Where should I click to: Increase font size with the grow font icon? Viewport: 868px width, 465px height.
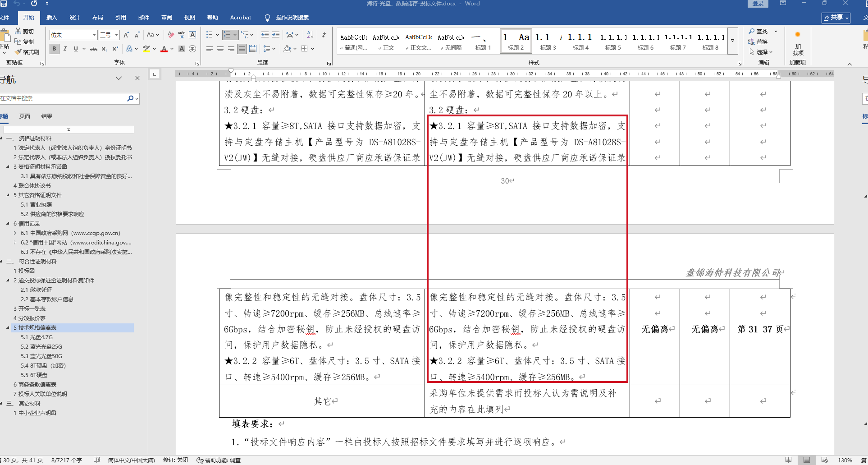click(x=126, y=35)
